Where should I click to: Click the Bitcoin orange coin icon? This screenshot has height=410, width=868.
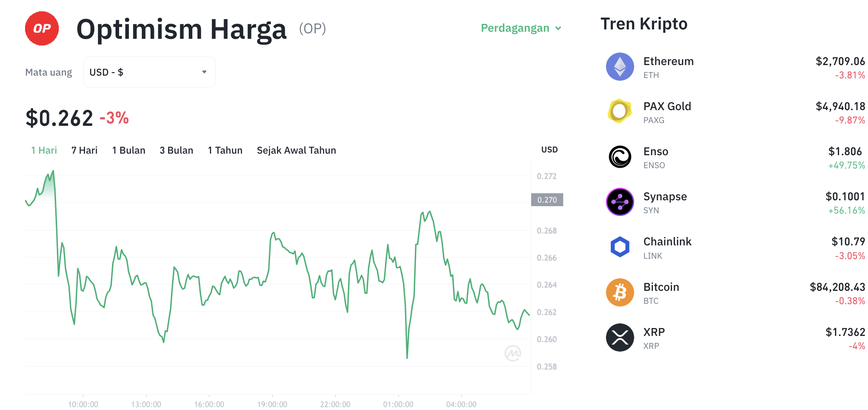click(x=620, y=292)
